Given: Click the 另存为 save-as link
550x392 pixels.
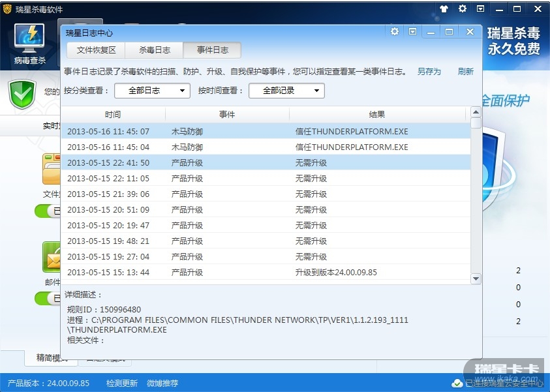Looking at the screenshot, I should pos(429,72).
